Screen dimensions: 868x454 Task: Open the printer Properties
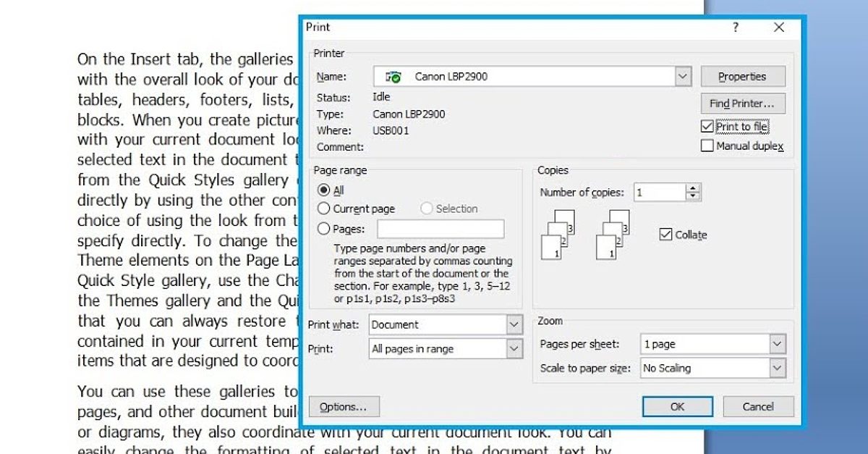(x=743, y=76)
